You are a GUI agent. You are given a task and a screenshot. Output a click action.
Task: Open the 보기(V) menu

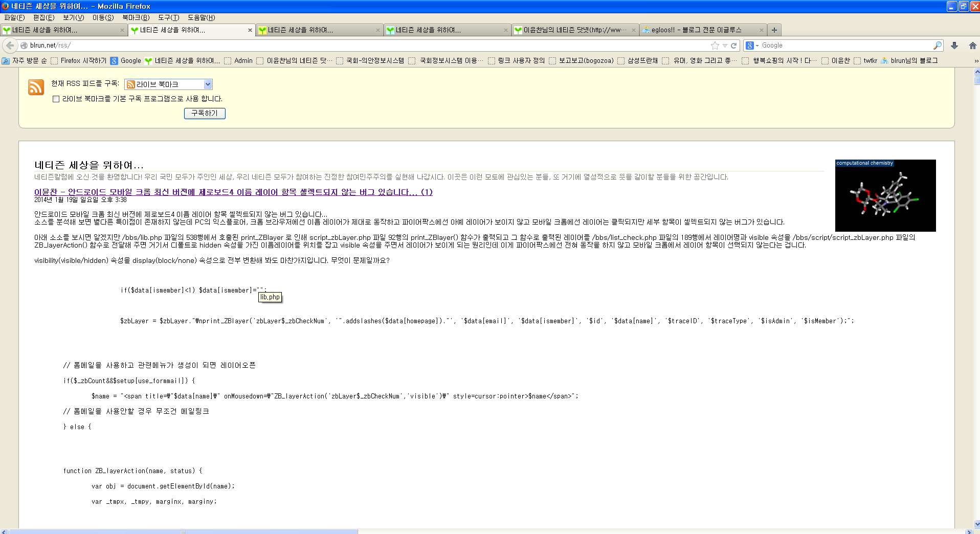click(x=74, y=17)
